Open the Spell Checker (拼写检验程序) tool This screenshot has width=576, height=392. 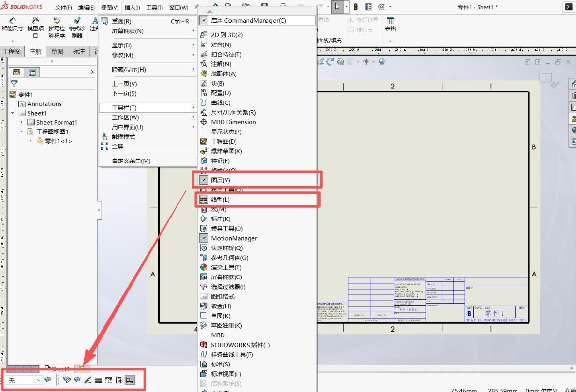pyautogui.click(x=57, y=28)
